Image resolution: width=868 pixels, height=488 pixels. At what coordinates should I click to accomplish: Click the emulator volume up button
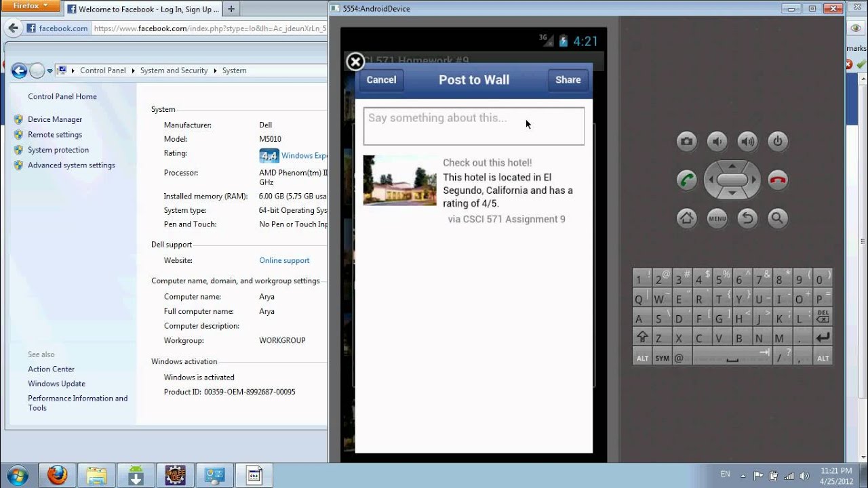point(747,142)
